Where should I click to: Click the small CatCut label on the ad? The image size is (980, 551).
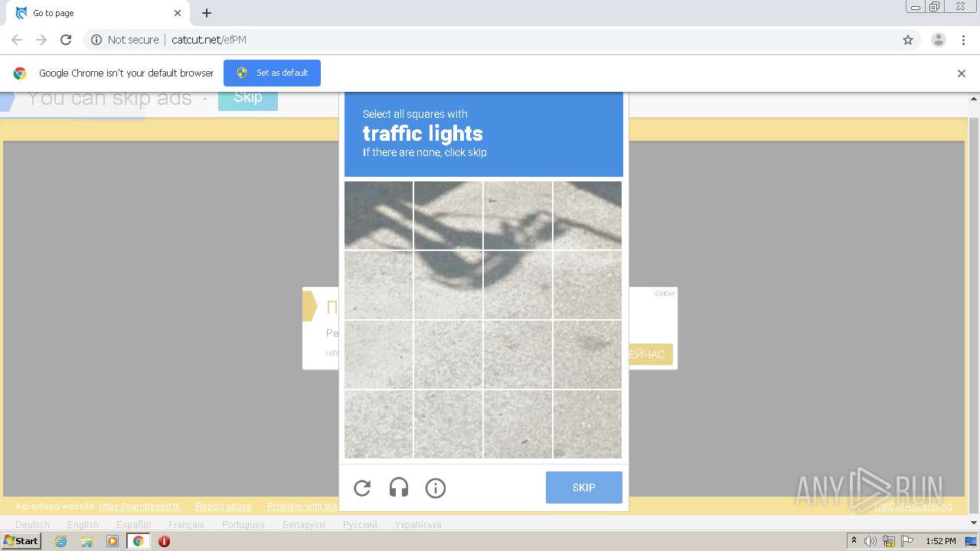click(x=665, y=293)
